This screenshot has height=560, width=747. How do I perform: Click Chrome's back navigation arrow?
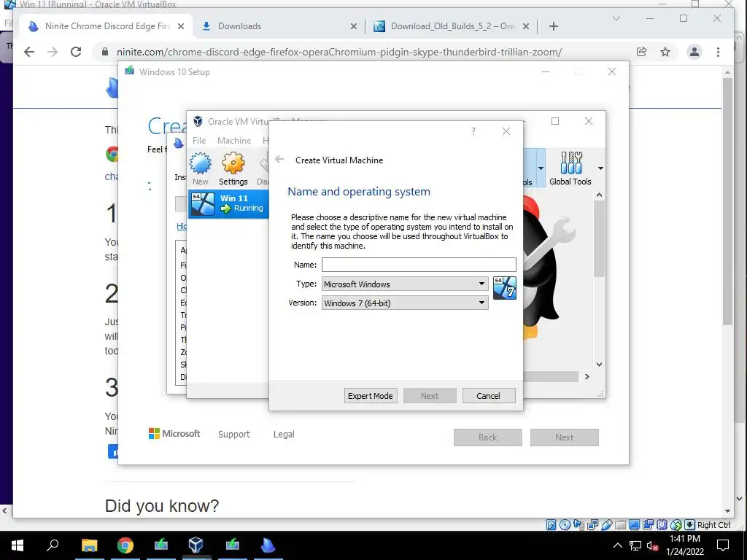[29, 52]
